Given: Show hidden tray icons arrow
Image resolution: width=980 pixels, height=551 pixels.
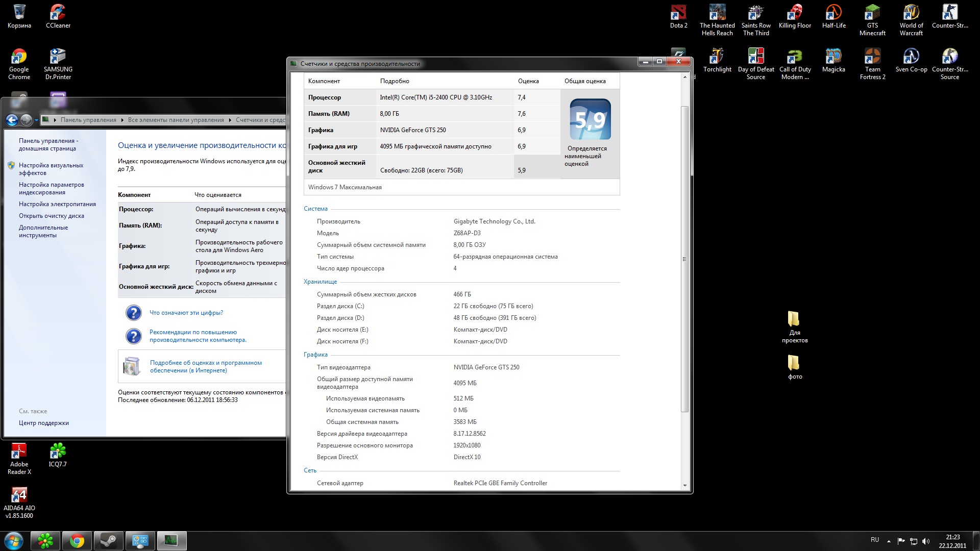Looking at the screenshot, I should click(889, 541).
